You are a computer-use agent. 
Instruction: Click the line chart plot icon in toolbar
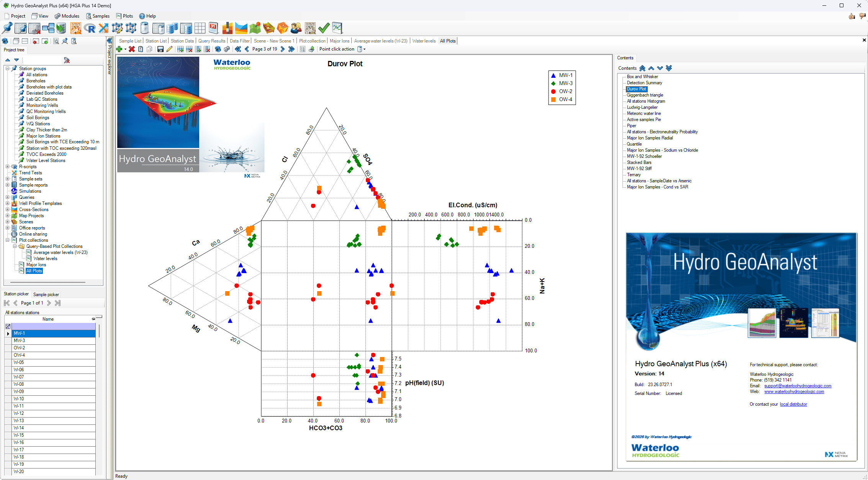point(337,28)
